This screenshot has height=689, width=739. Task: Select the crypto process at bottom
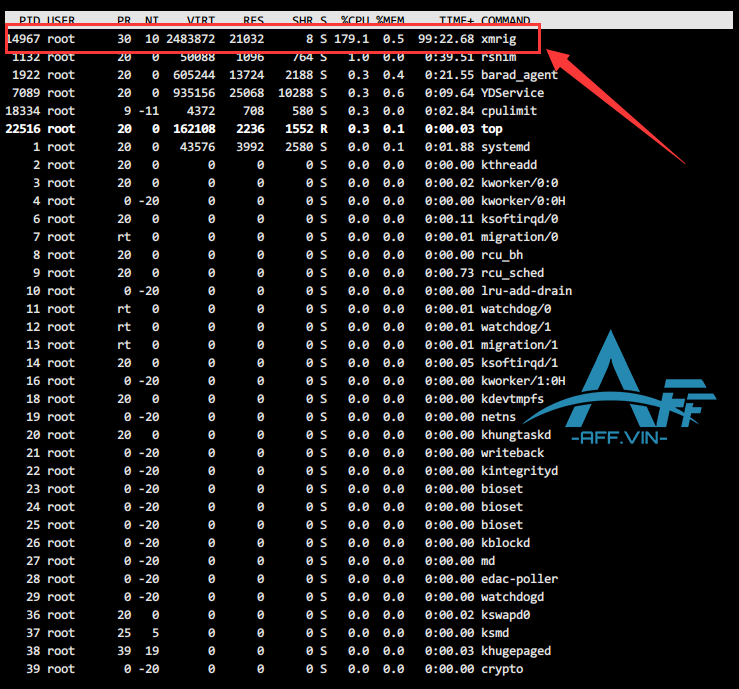point(501,669)
